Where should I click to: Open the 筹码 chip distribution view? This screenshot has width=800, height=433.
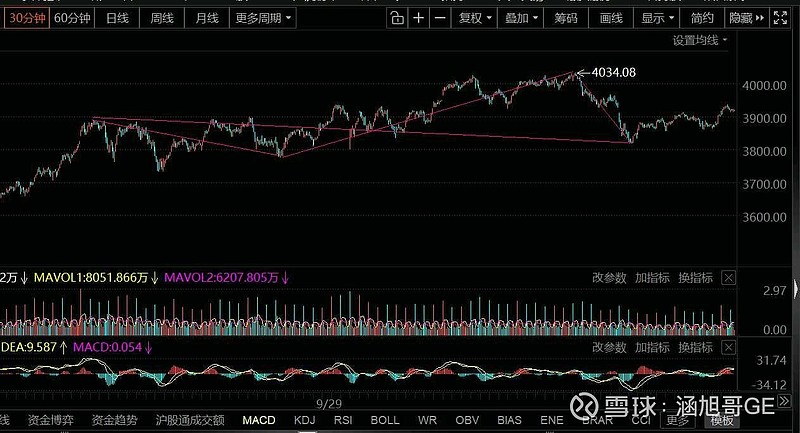[565, 18]
